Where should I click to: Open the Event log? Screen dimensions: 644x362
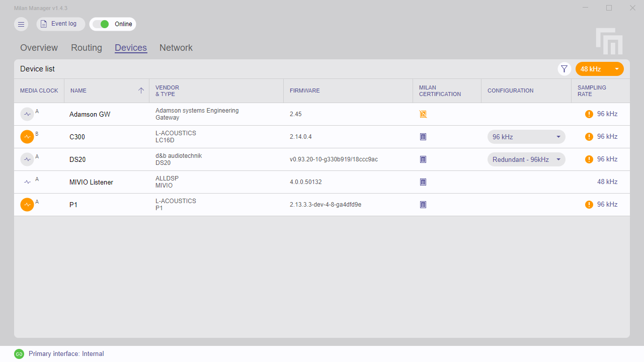60,24
